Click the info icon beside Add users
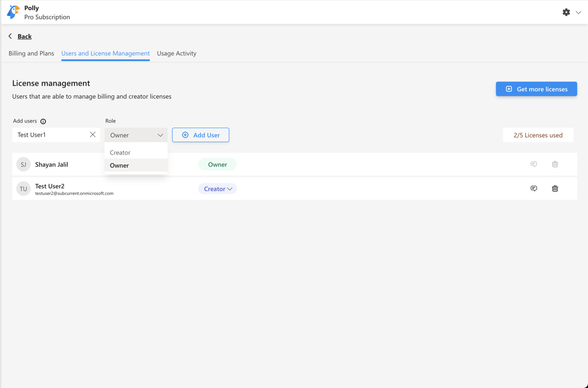Image resolution: width=588 pixels, height=388 pixels. [x=44, y=121]
